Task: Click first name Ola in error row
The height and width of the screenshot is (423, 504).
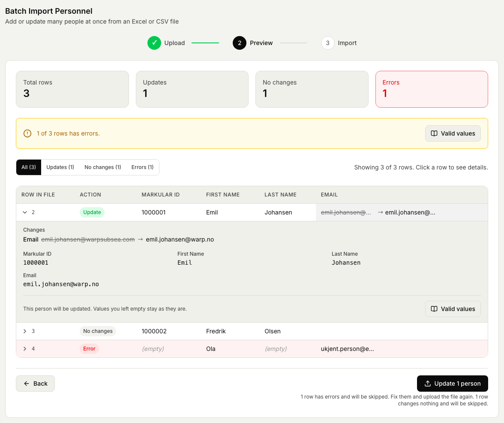Action: 210,349
